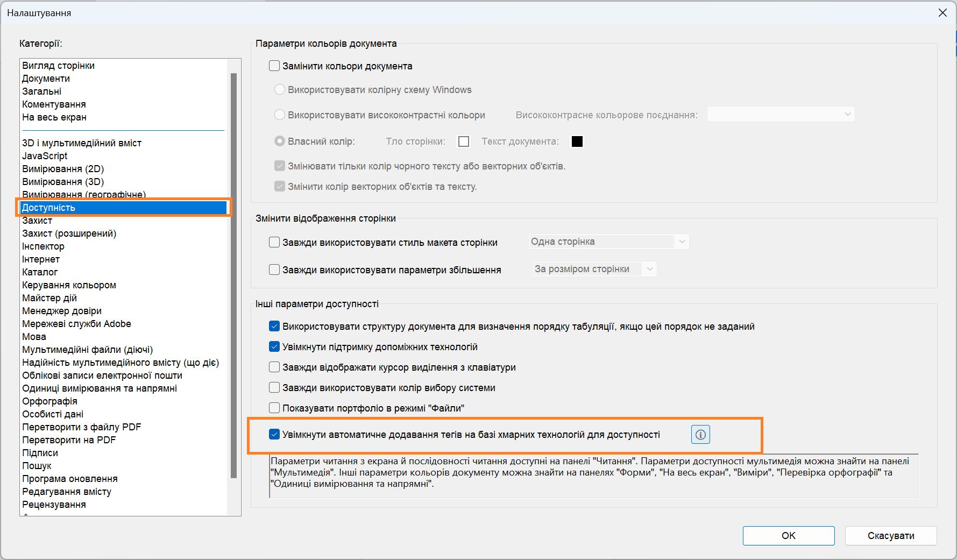Open the Одна сторінка layout dropdown
This screenshot has height=560, width=957.
(x=608, y=242)
